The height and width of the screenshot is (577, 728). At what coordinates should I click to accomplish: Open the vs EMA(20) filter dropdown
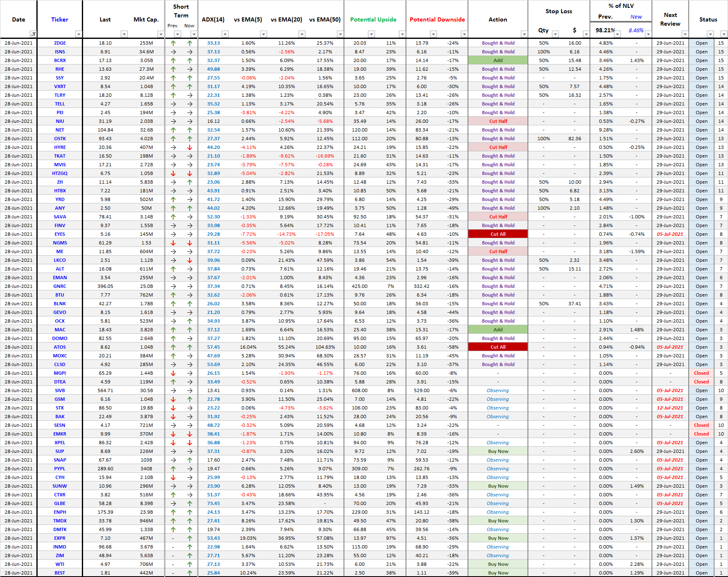pos(302,34)
